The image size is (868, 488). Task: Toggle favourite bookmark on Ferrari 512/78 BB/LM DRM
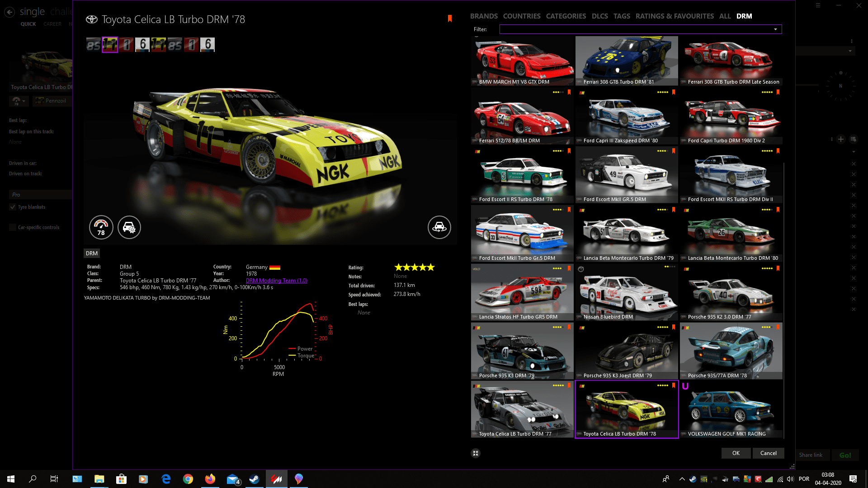[569, 92]
